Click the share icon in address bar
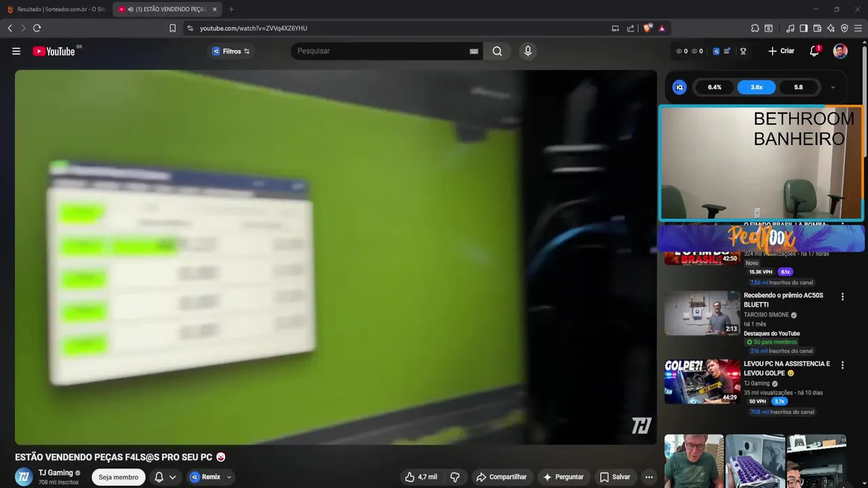Image resolution: width=868 pixels, height=488 pixels. [x=631, y=28]
